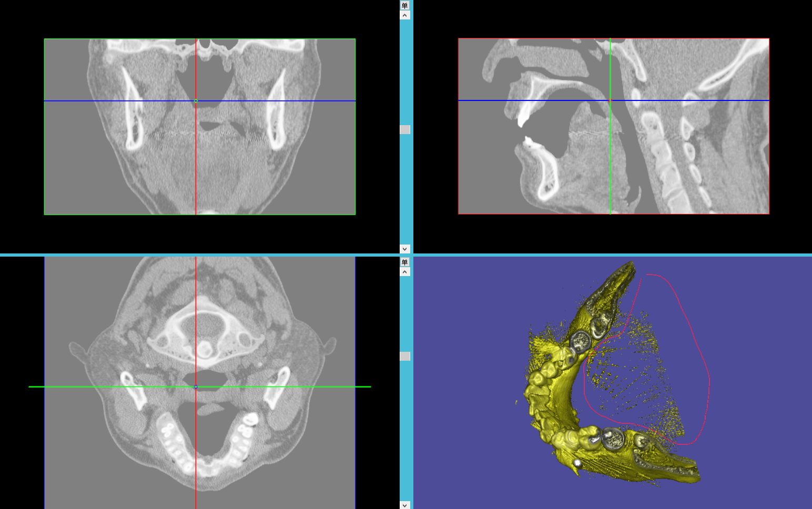
Task: Click the '单' button above the axial view scrollbar
Action: pyautogui.click(x=404, y=262)
